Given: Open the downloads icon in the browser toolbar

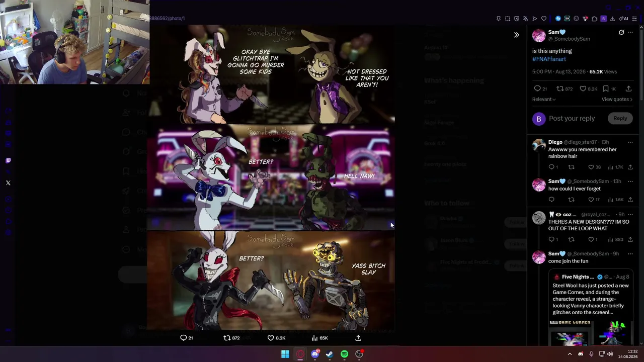Looking at the screenshot, I should (x=612, y=19).
